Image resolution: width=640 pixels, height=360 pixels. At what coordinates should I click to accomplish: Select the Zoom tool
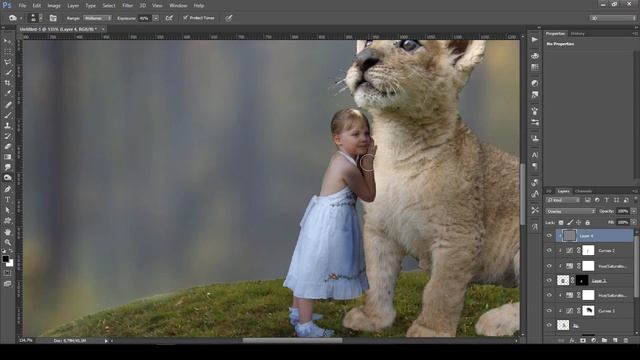(x=7, y=242)
